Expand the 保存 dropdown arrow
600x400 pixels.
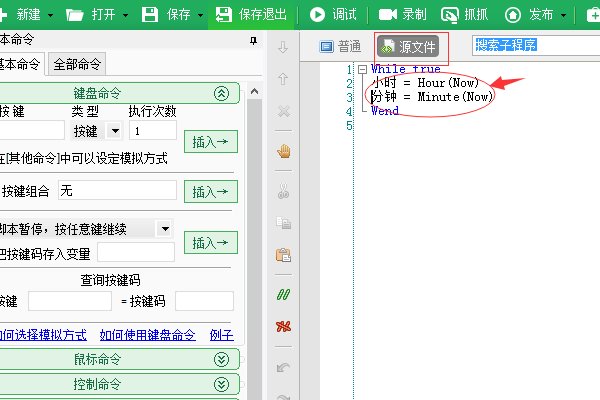(201, 16)
